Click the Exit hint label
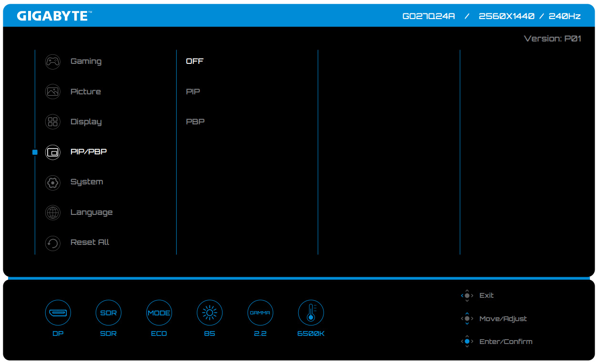Image resolution: width=598 pixels, height=364 pixels. [487, 295]
